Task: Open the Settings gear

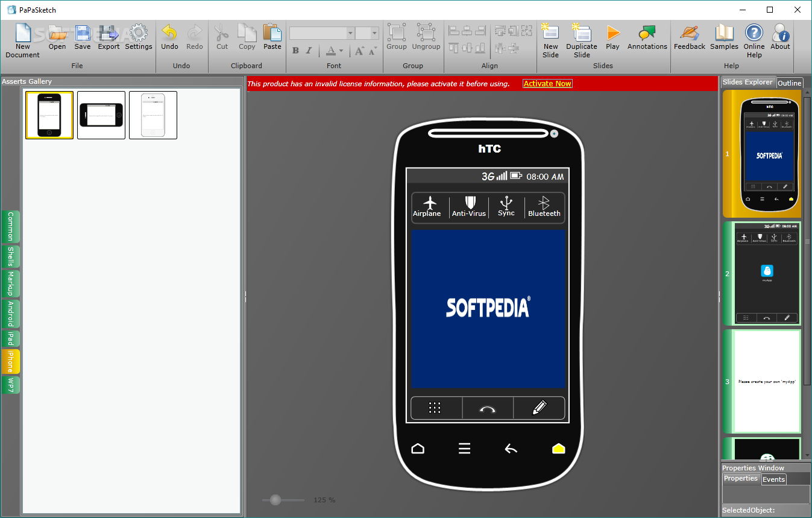Action: click(x=139, y=37)
